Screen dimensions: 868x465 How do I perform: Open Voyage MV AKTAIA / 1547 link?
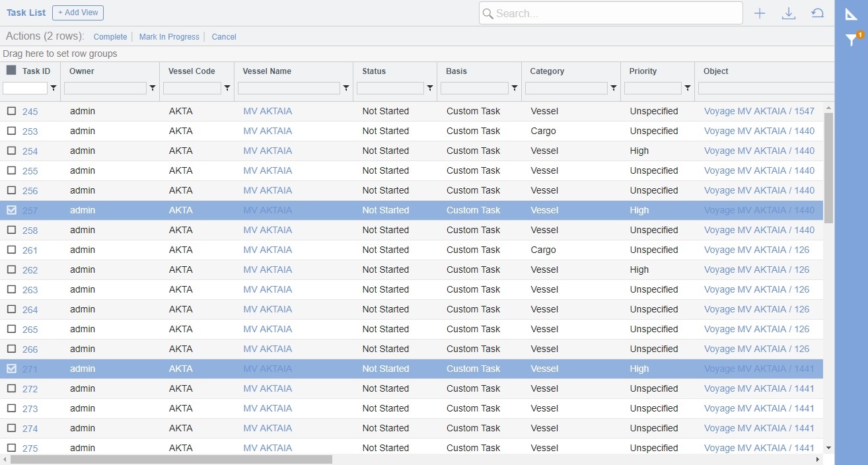pos(760,111)
